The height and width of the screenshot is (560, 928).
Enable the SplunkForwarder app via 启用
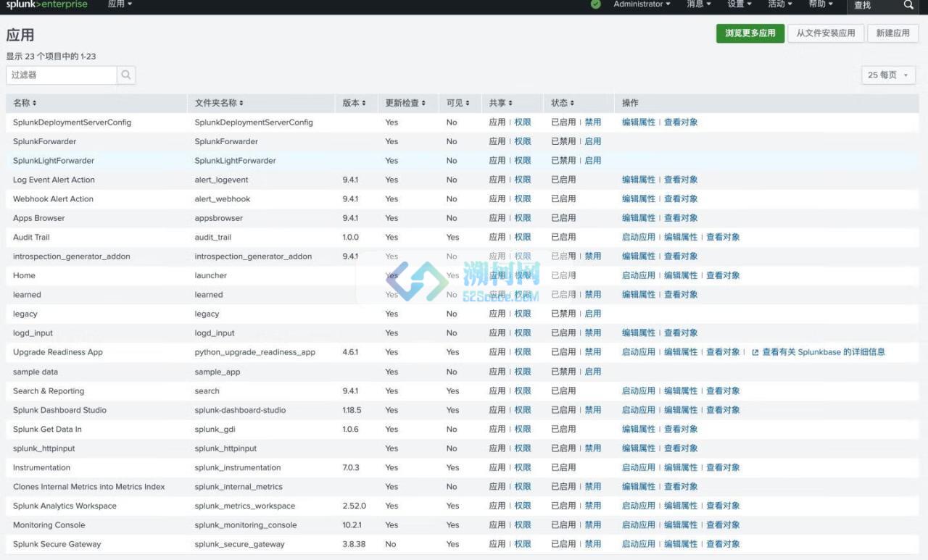pos(593,141)
